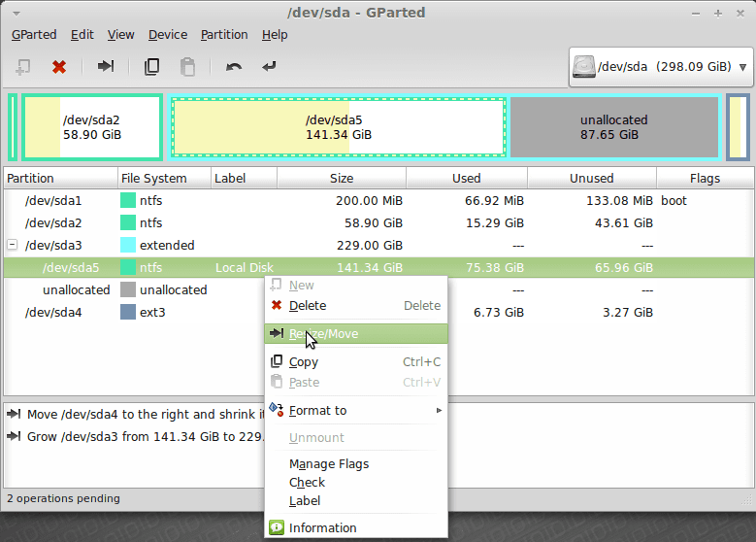Screen dimensions: 756x542
Task: Sort by the Used column header
Action: (466, 178)
